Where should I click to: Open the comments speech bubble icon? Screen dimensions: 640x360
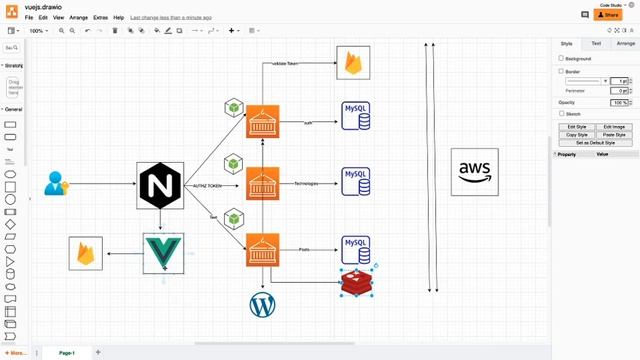click(x=585, y=15)
